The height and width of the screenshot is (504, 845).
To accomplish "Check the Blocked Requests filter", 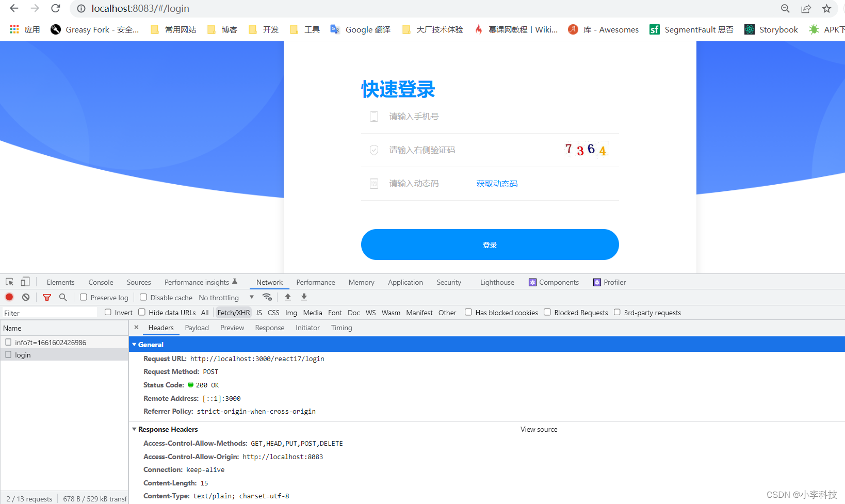I will 547,312.
